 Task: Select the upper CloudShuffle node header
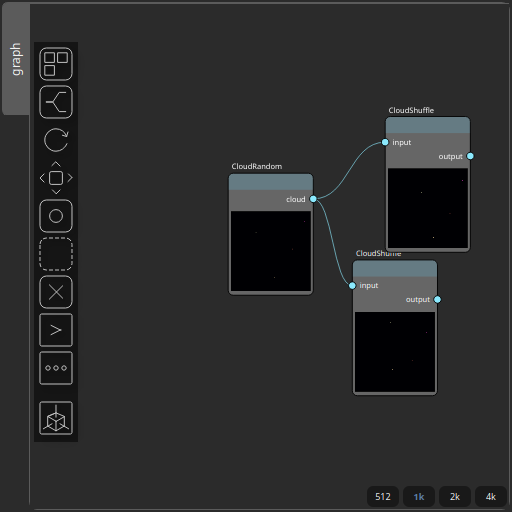click(x=428, y=125)
